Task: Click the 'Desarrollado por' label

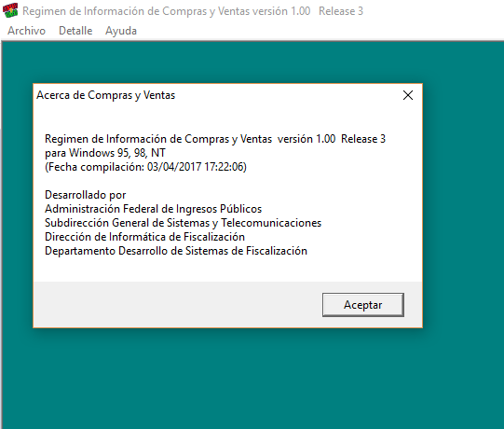Action: 85,195
